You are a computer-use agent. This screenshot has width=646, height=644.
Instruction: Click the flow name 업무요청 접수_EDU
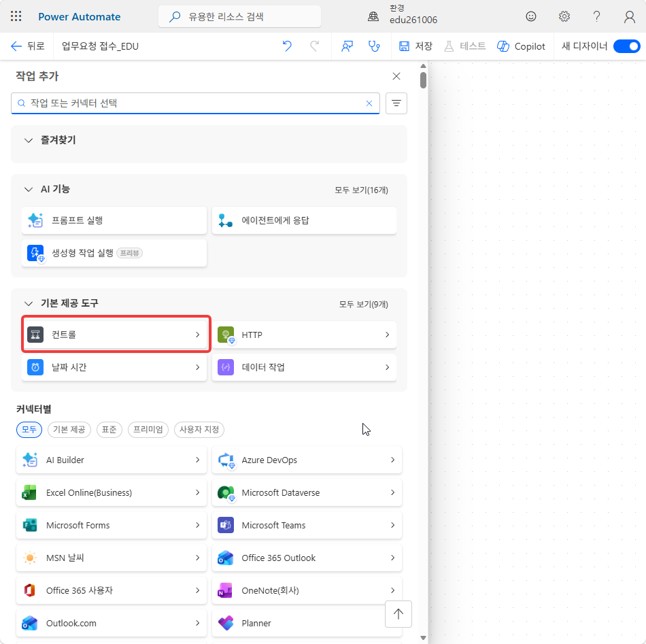pyautogui.click(x=100, y=46)
